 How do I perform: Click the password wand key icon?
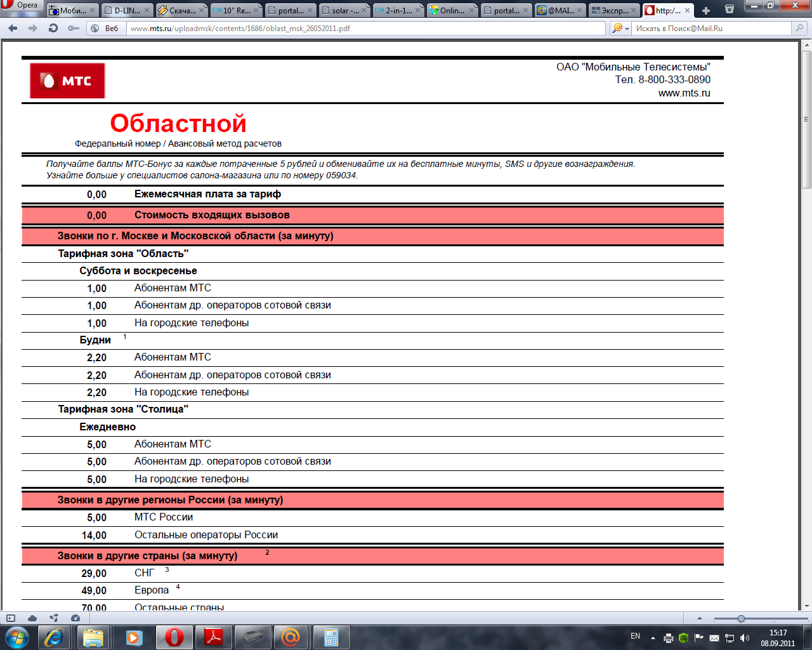pyautogui.click(x=74, y=29)
